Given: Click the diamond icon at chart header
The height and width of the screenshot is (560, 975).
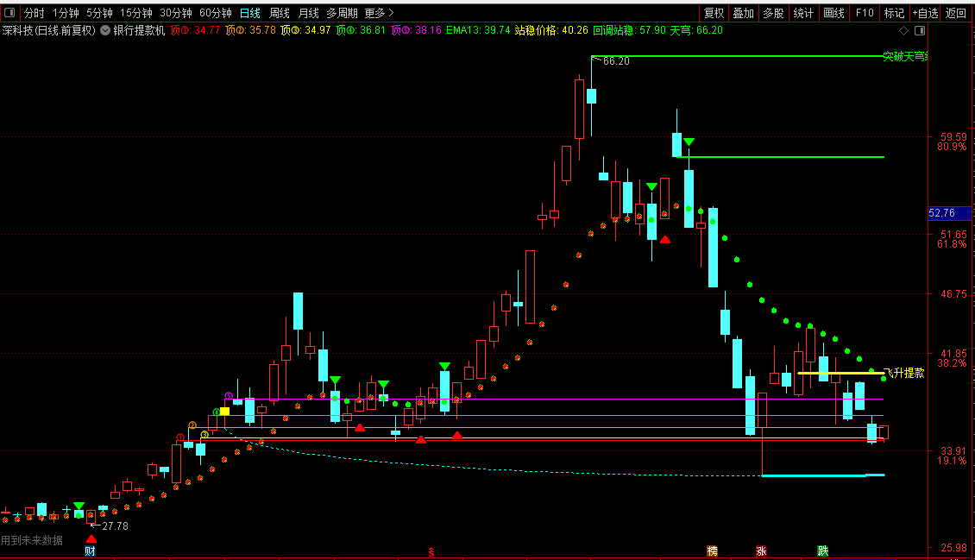Looking at the screenshot, I should 904,30.
